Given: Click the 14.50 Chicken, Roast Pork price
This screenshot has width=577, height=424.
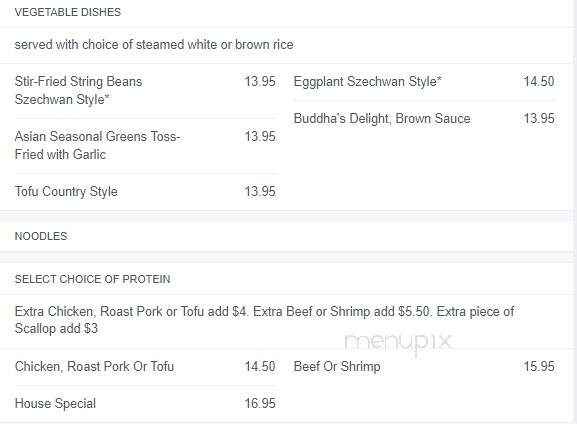Looking at the screenshot, I should coord(260,366).
